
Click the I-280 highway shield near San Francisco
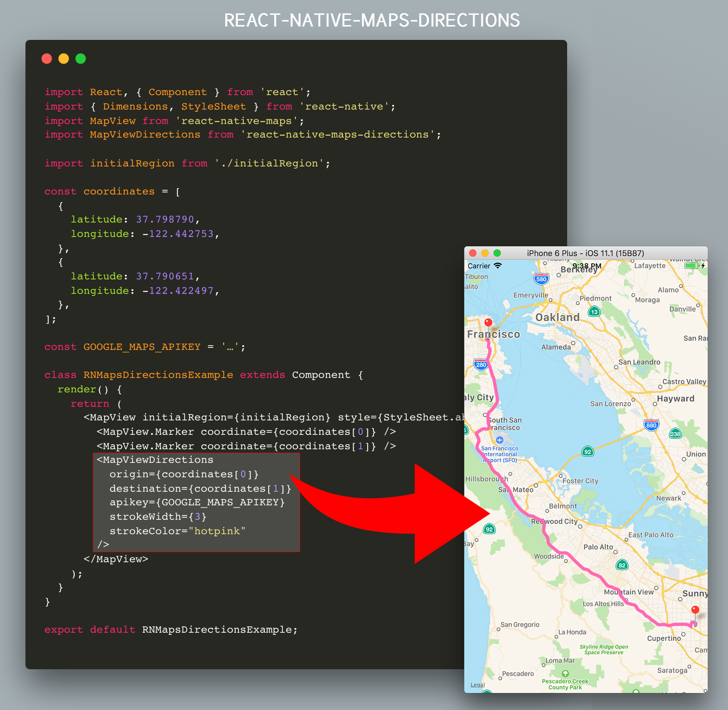tap(480, 365)
